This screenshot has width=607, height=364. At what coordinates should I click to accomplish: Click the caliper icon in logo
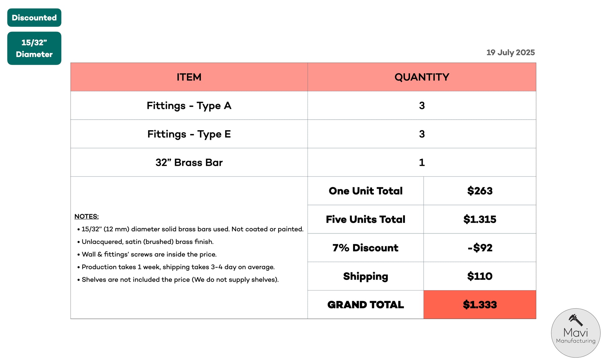coord(575,320)
